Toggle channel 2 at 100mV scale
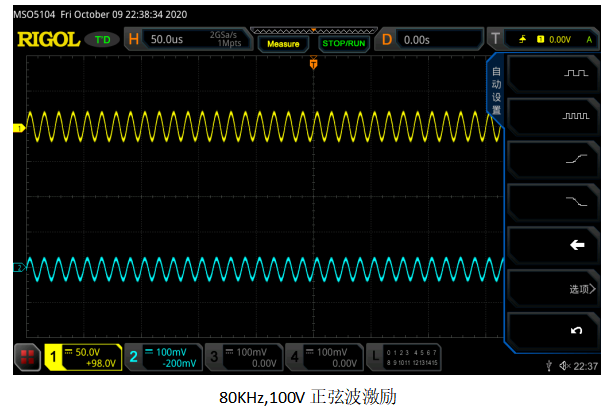 (163, 356)
